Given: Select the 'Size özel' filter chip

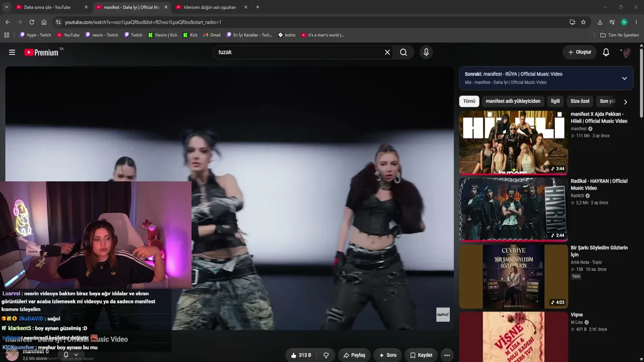Looking at the screenshot, I should click(x=580, y=101).
